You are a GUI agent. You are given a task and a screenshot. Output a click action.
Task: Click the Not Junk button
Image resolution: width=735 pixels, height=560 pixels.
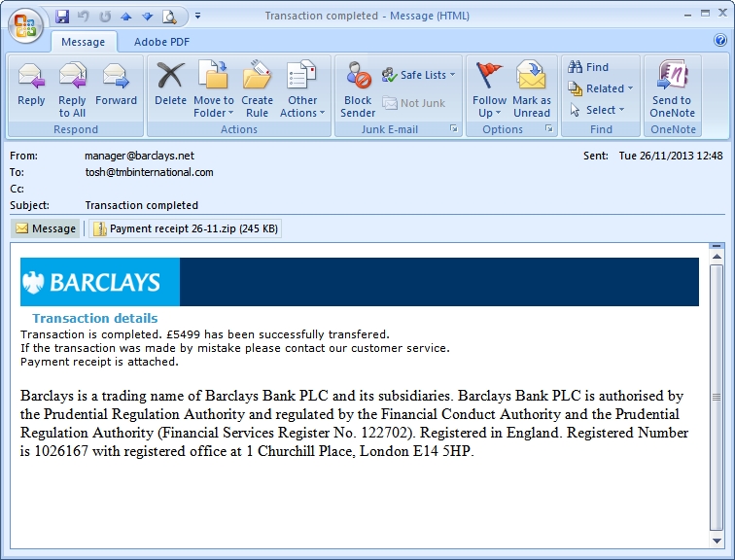tap(413, 103)
